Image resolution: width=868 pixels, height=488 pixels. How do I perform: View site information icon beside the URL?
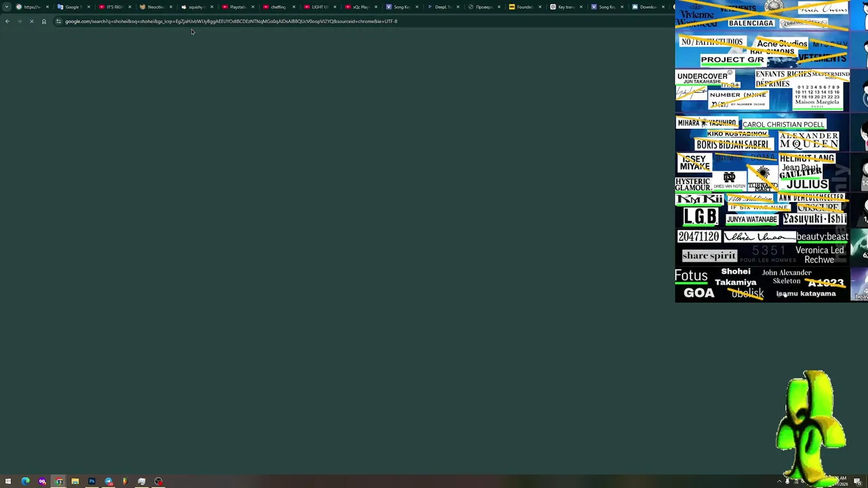click(x=58, y=21)
